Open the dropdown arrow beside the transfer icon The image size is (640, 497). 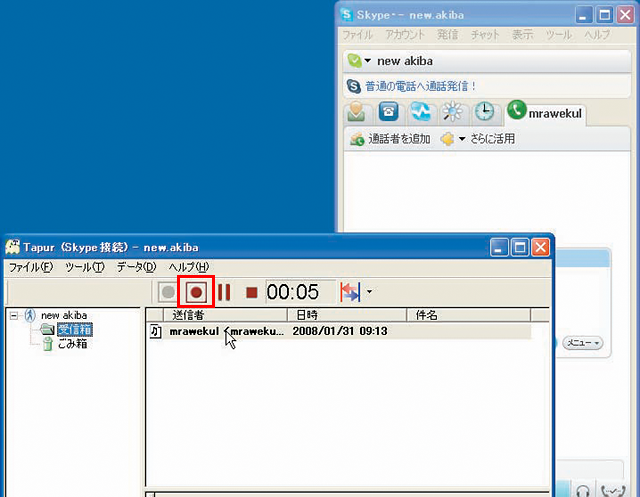point(369,291)
